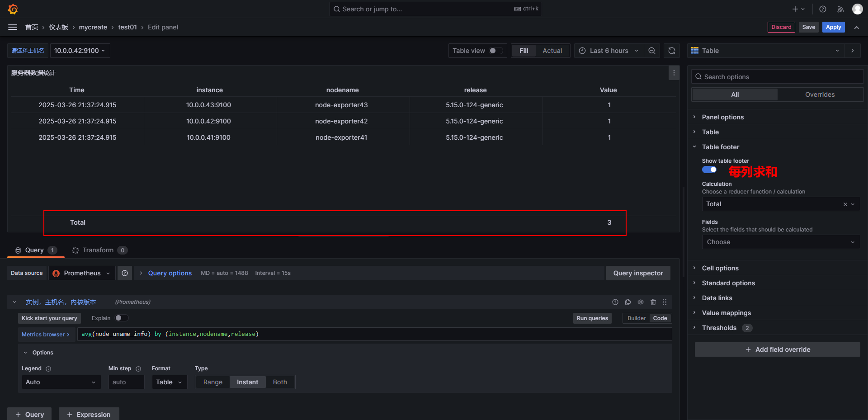Select the Range query type
Viewport: 868px width, 420px height.
coord(213,382)
